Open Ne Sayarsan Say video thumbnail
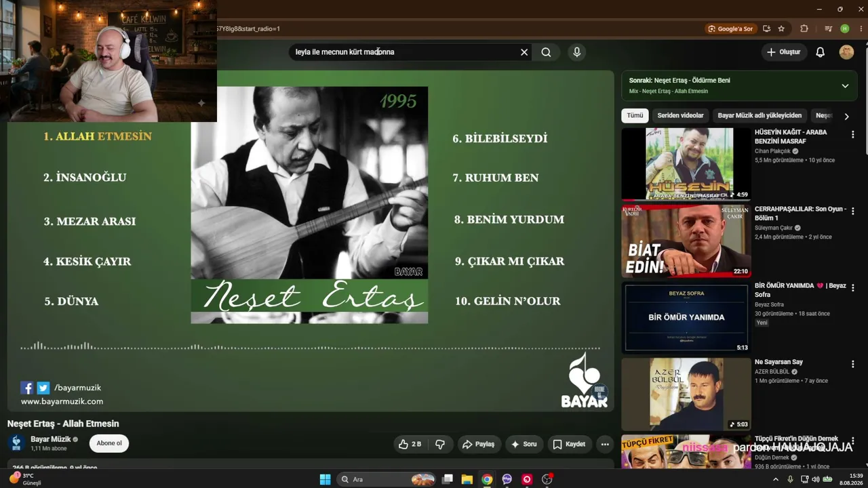This screenshot has height=488, width=868. coord(686,394)
